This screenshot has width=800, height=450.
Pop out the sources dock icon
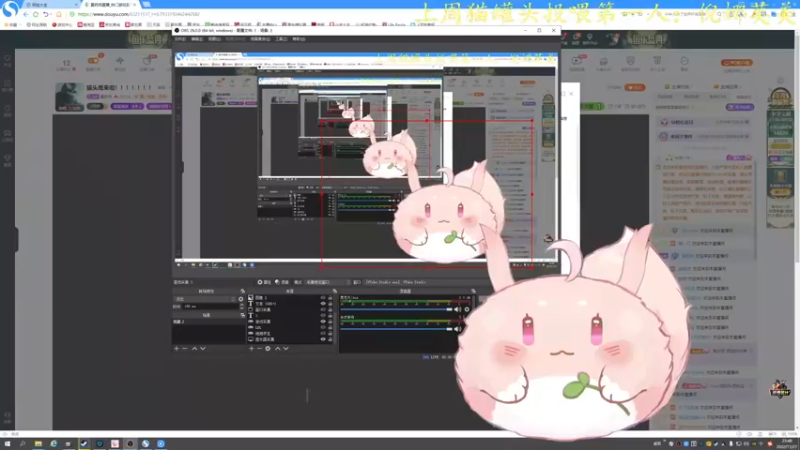tap(334, 291)
